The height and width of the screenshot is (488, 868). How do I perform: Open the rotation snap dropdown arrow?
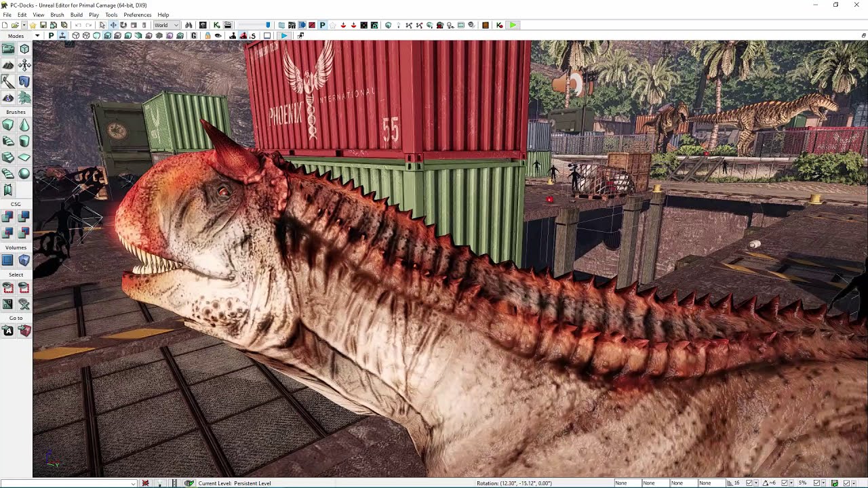point(791,483)
